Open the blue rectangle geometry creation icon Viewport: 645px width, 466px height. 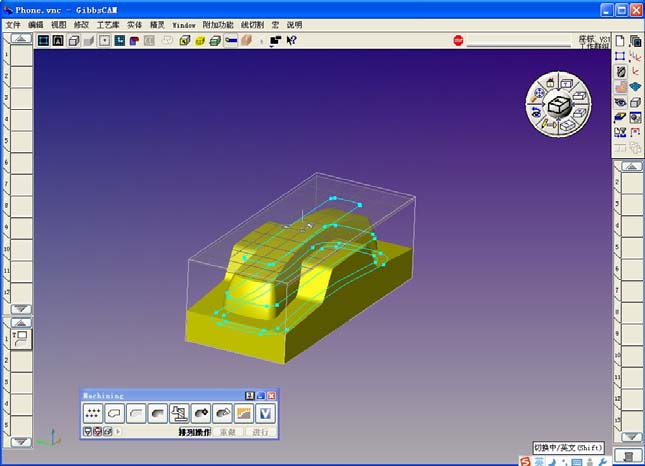point(620,56)
